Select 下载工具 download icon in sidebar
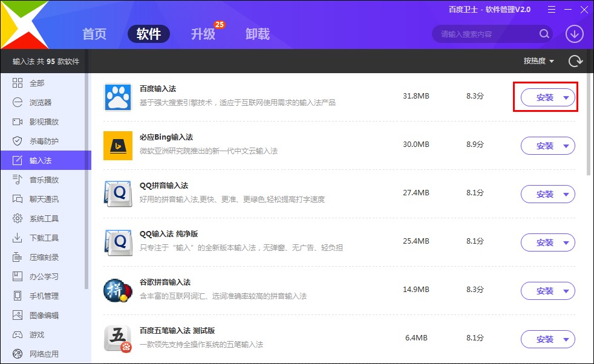594x364 pixels. point(18,238)
